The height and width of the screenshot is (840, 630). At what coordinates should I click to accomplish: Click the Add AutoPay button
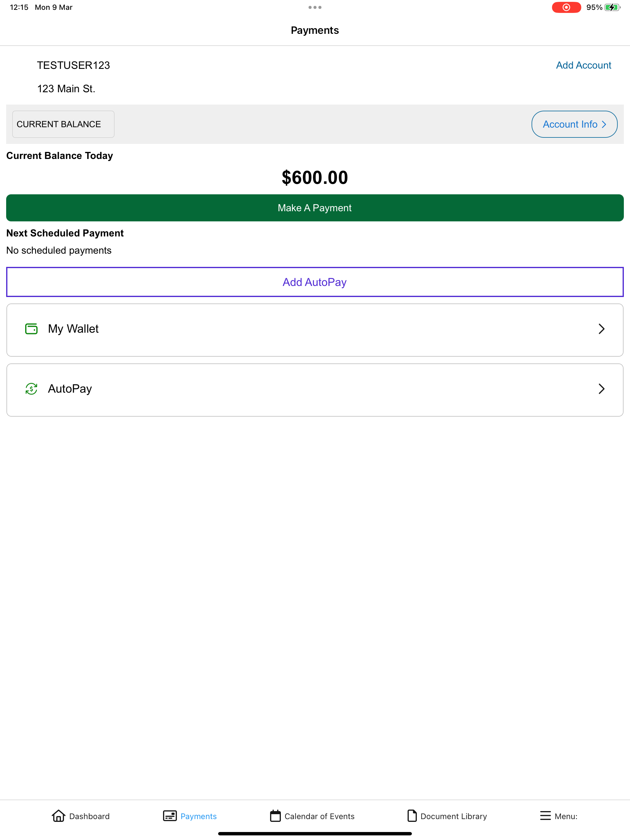click(x=315, y=282)
